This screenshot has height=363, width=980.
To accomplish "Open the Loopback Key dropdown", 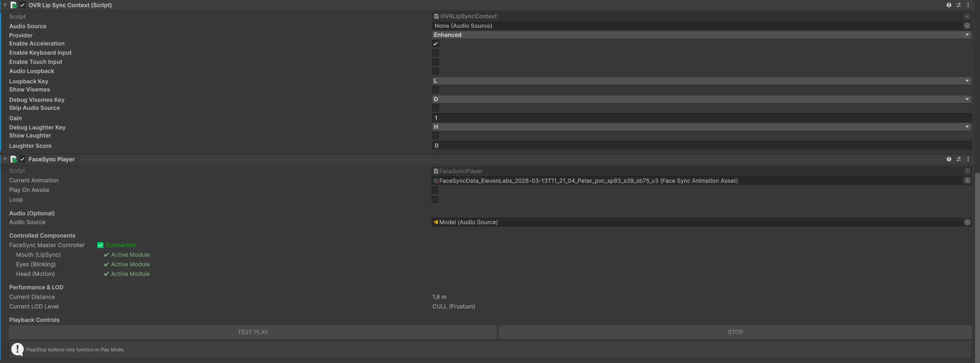I will (702, 81).
